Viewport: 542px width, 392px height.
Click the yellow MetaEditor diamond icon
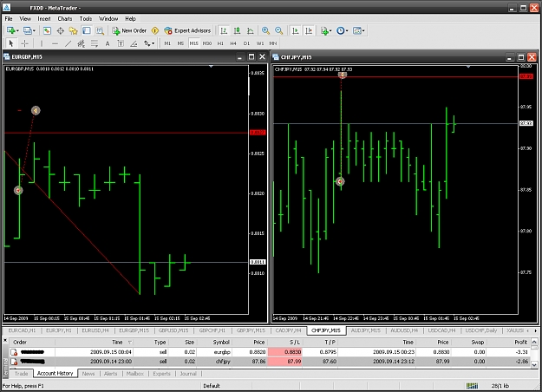155,30
